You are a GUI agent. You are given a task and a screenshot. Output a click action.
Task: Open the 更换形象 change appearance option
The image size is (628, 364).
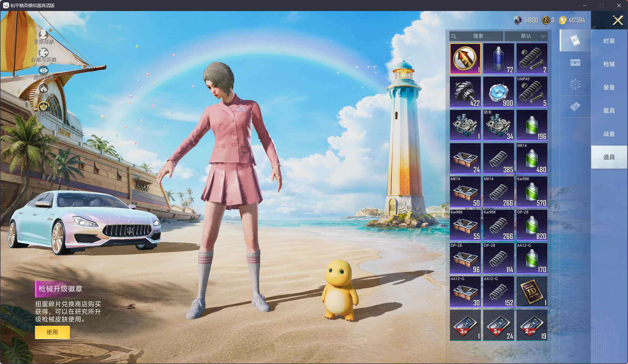44,37
